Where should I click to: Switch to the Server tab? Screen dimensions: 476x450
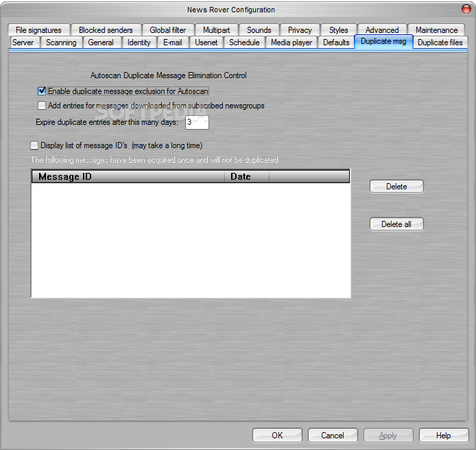point(23,43)
